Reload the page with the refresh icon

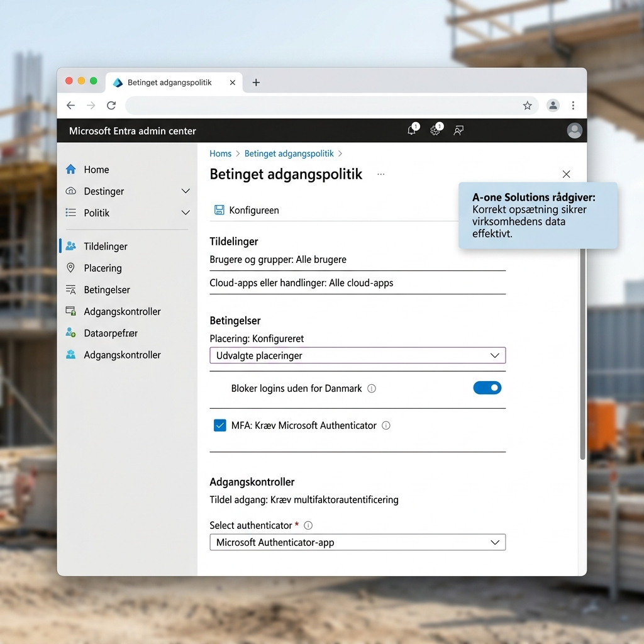pyautogui.click(x=111, y=106)
